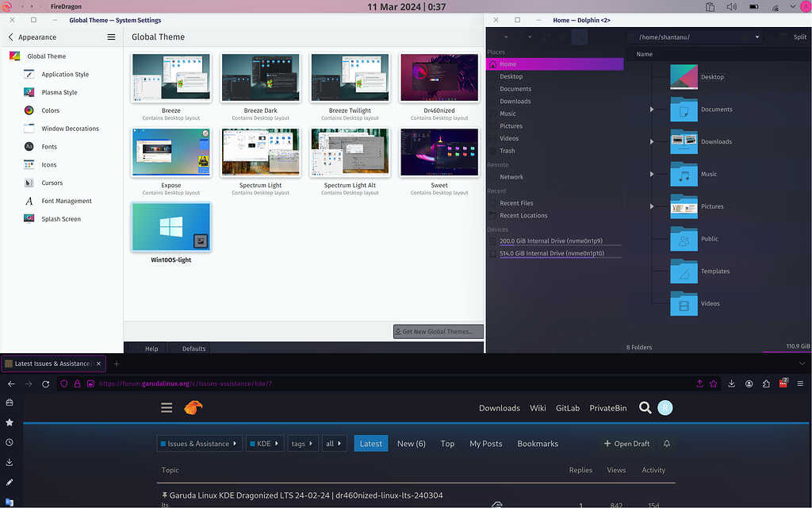The width and height of the screenshot is (812, 508).
Task: Bookmark this page with the star icon
Action: coord(714,383)
